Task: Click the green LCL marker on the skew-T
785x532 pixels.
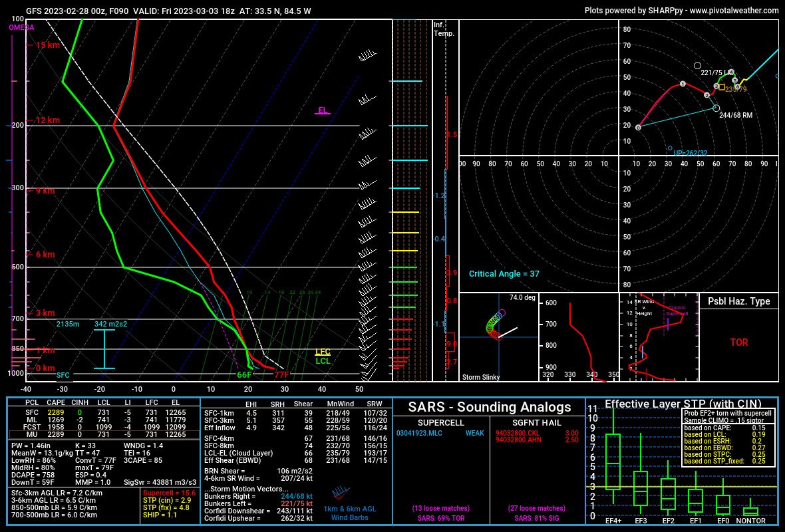Action: [x=323, y=360]
